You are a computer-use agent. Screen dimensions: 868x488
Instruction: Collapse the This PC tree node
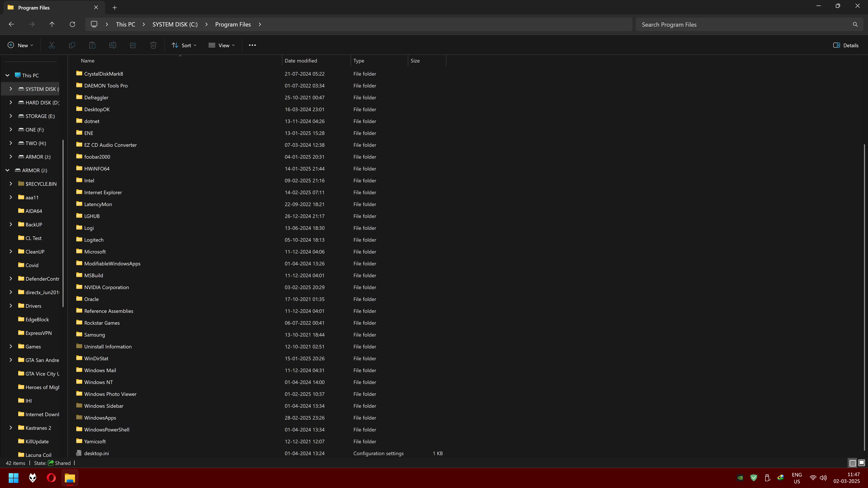coord(7,75)
